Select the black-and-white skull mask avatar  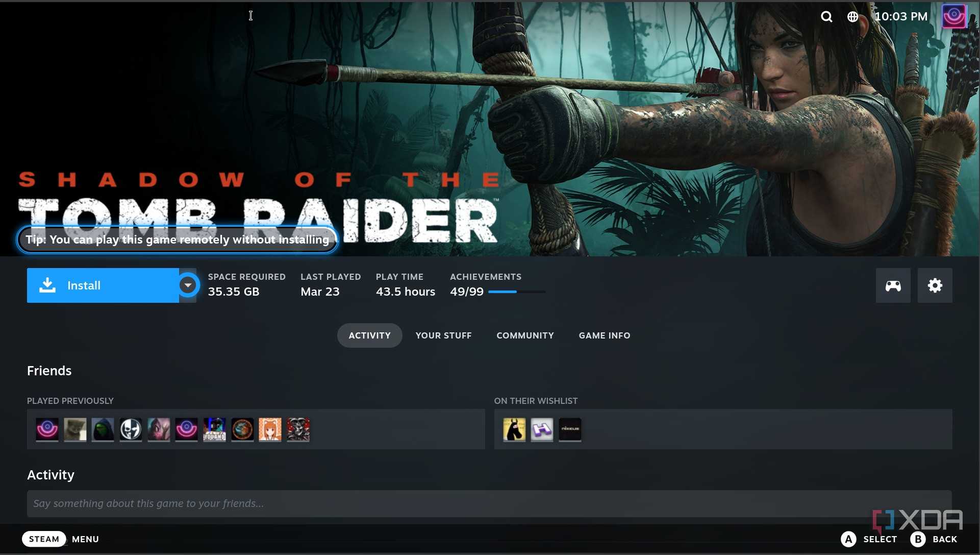[x=131, y=429]
